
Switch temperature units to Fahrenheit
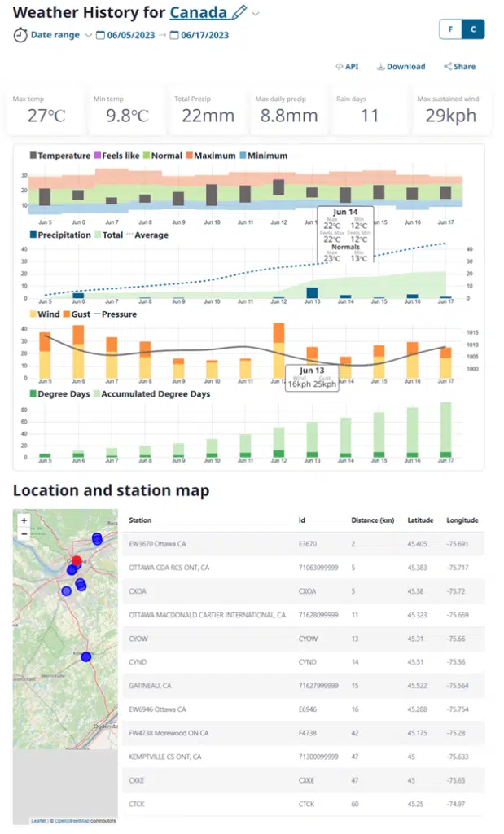pyautogui.click(x=449, y=29)
